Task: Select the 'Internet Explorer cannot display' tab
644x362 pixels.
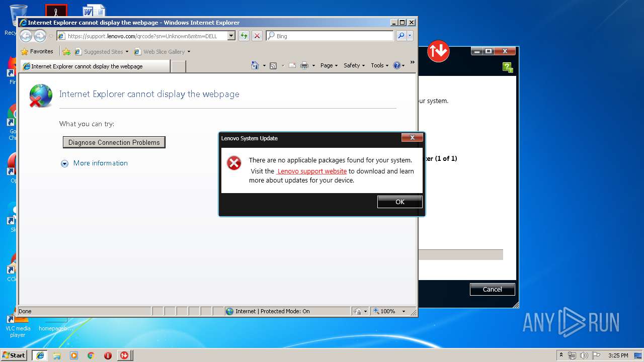Action: [x=95, y=66]
